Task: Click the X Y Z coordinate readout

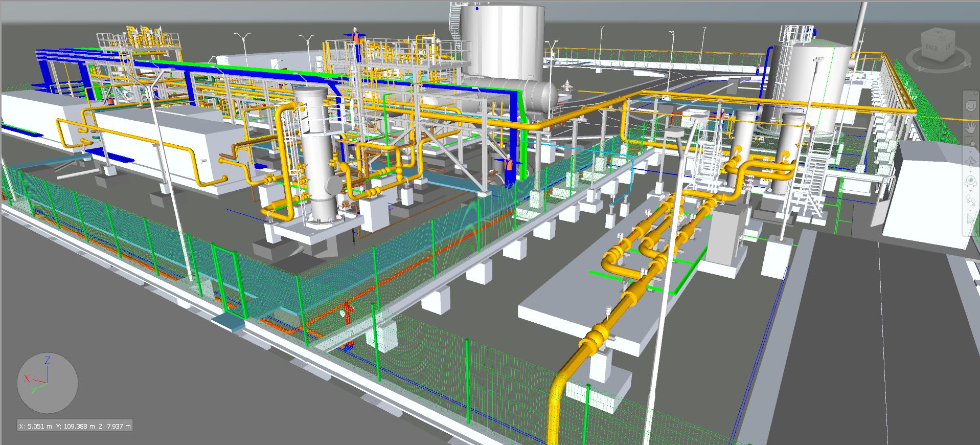Action: click(x=75, y=426)
